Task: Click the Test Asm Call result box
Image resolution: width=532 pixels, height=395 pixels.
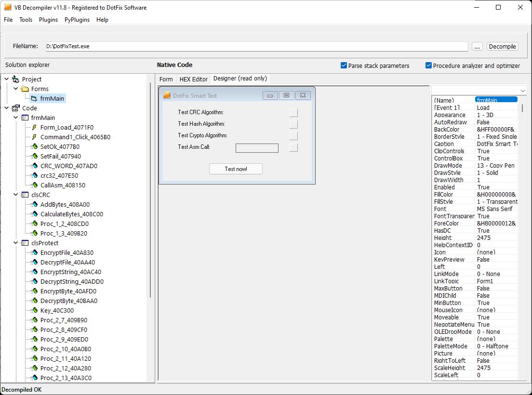Action: (293, 147)
